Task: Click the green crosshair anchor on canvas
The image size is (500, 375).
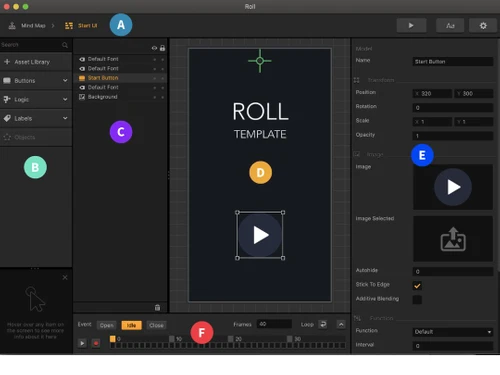Action: pos(260,61)
